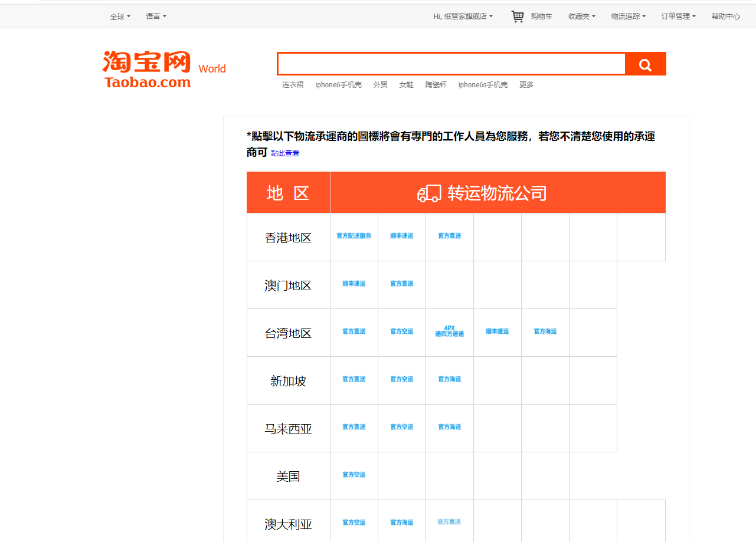
Task: Select the 陶瓷杯 hot keyword
Action: 436,85
